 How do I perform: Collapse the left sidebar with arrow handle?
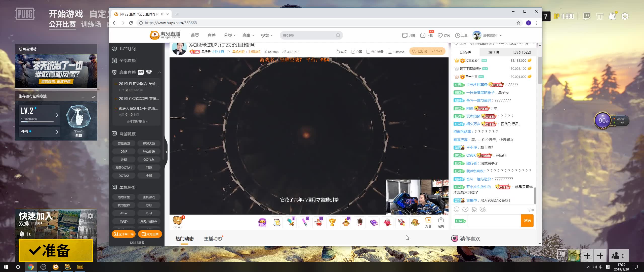coord(166,152)
